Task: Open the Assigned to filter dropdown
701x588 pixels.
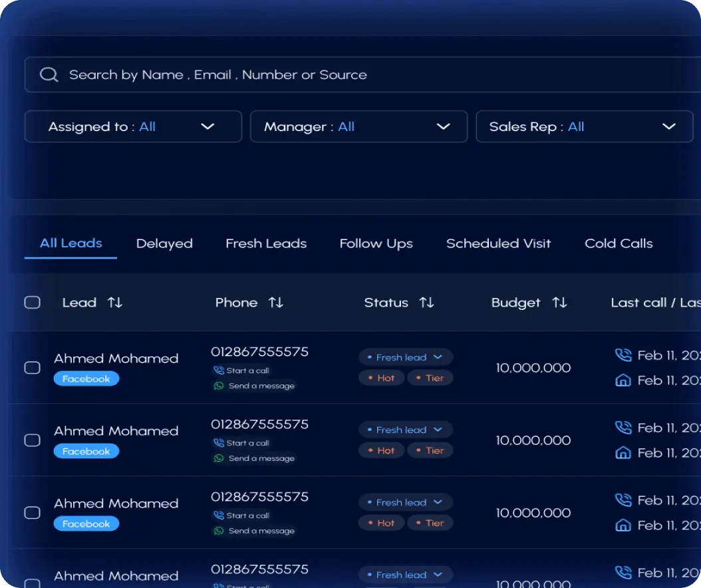Action: (132, 126)
